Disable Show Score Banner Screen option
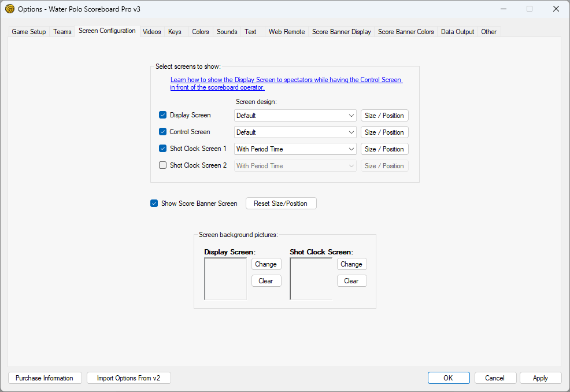Screen dimensions: 570x392 coord(154,204)
